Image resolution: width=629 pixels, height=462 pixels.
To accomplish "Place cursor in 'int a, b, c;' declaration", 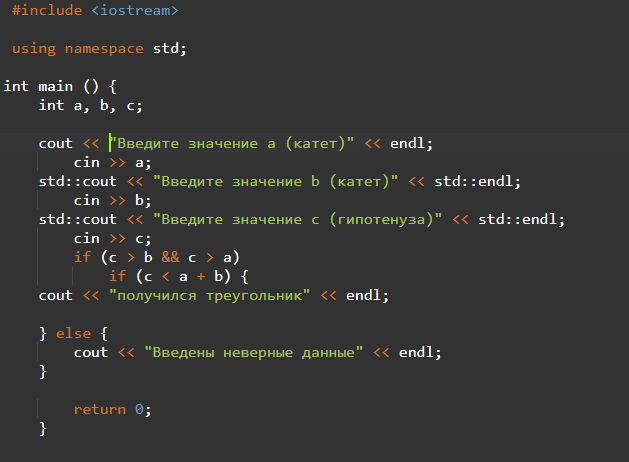I will click(x=90, y=105).
